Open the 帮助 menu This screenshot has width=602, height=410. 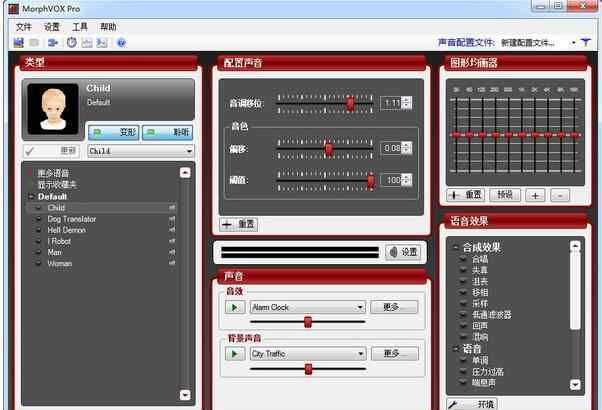click(x=108, y=26)
